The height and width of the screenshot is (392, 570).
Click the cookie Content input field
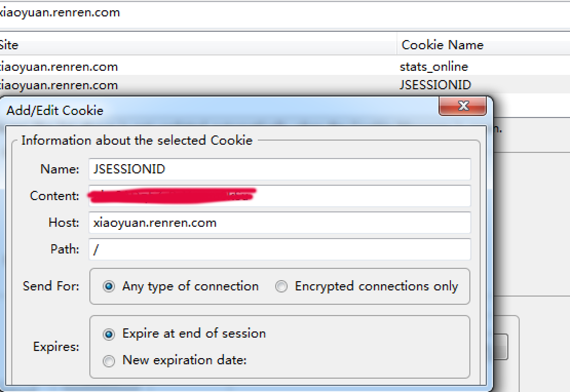(279, 196)
